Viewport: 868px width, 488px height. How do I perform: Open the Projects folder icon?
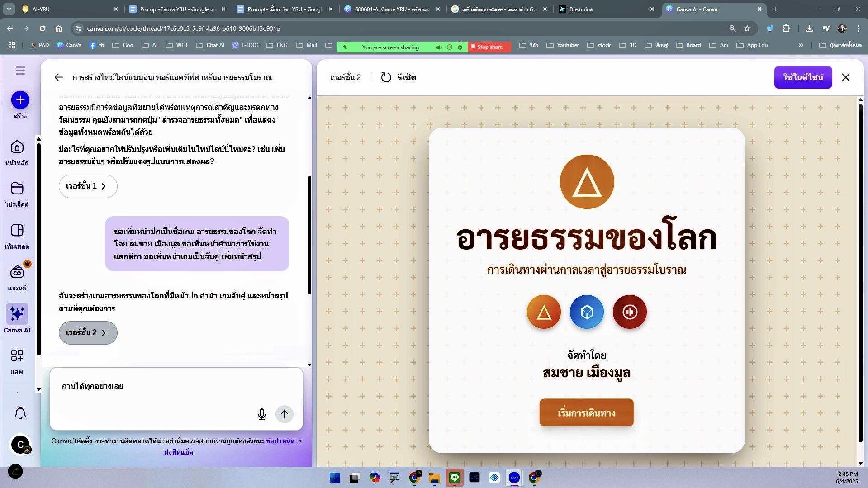(x=17, y=189)
